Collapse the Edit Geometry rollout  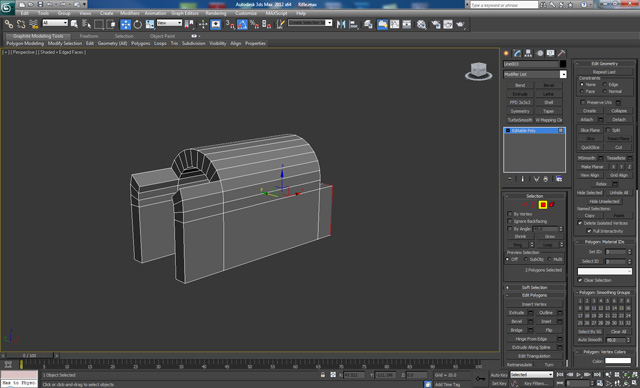(x=604, y=64)
